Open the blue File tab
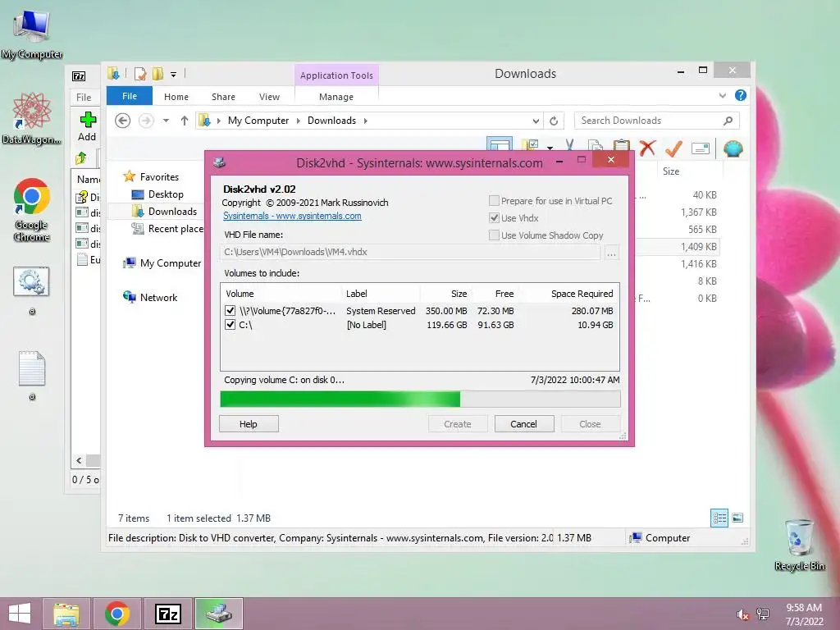840x630 pixels. (x=130, y=96)
